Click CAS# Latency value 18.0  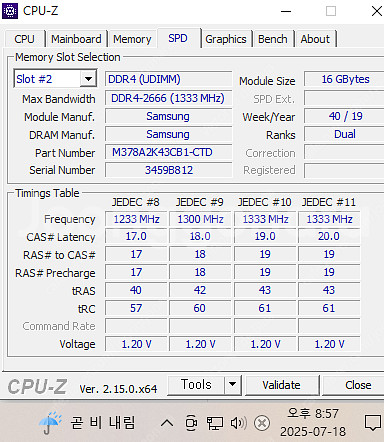[x=200, y=236]
